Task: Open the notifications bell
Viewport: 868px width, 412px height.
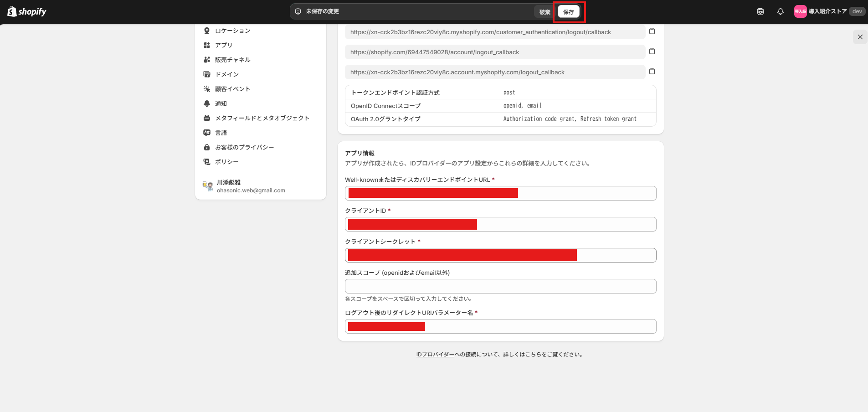Action: 780,11
